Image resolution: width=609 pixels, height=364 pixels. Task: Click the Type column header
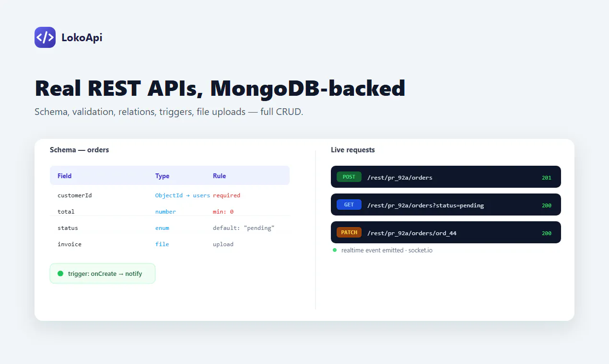pos(163,176)
